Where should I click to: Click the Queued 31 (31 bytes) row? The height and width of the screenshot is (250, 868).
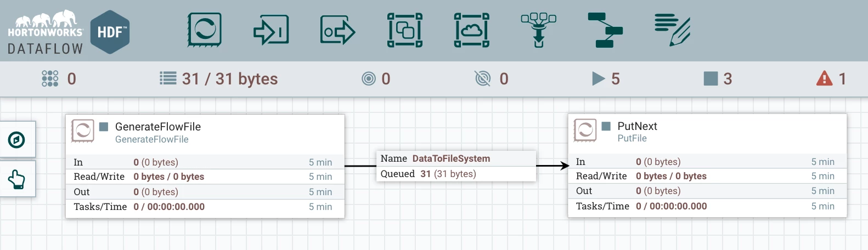pyautogui.click(x=456, y=174)
